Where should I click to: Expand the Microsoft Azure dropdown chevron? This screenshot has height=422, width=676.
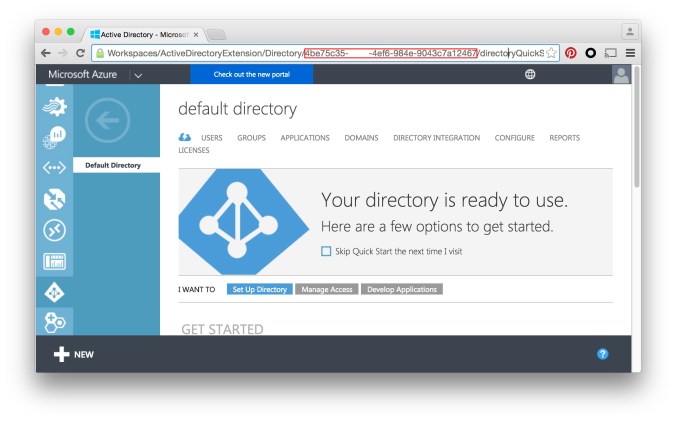point(138,75)
